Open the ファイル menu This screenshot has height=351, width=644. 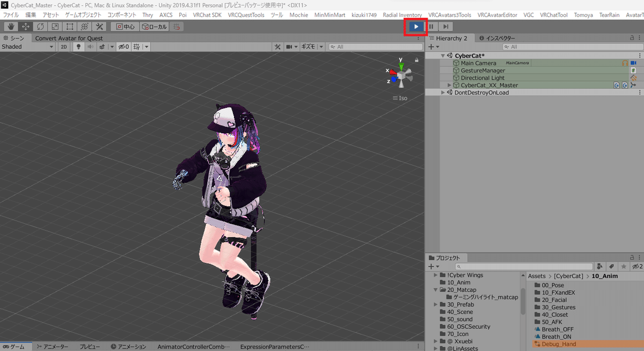[11, 15]
